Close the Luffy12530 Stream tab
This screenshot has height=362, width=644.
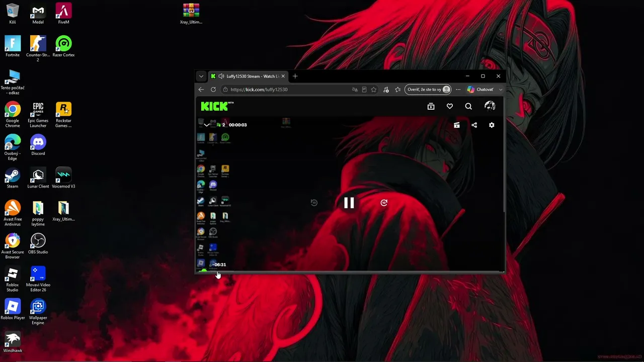click(x=283, y=76)
